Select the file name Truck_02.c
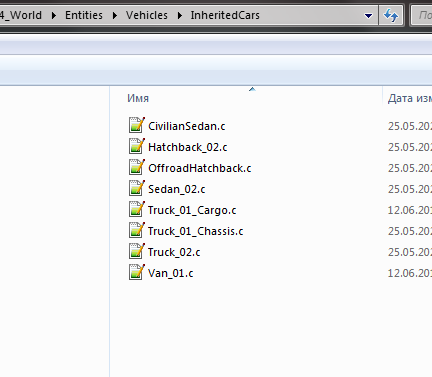The width and height of the screenshot is (432, 377). 174,252
